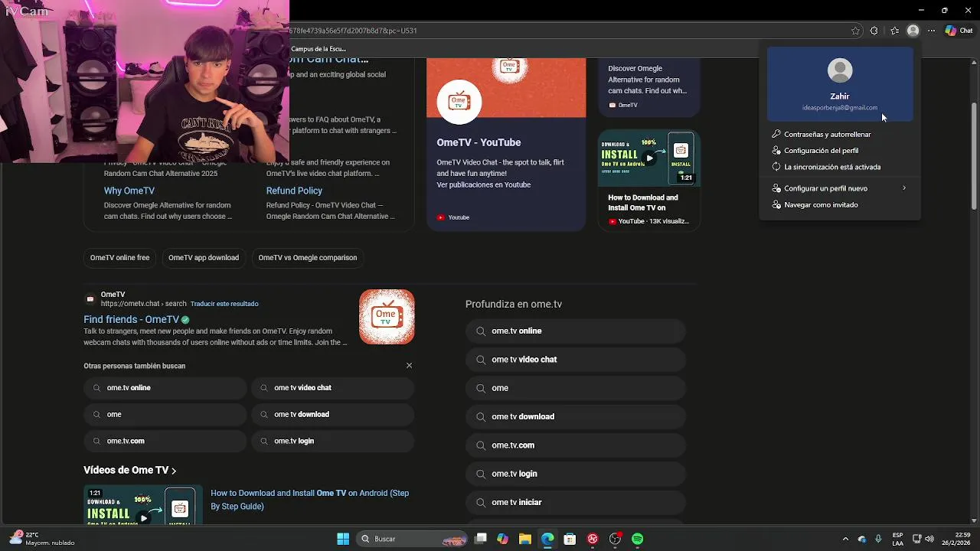Screen dimensions: 980x551
Task: Select the OmeTV app download chip
Action: click(204, 258)
